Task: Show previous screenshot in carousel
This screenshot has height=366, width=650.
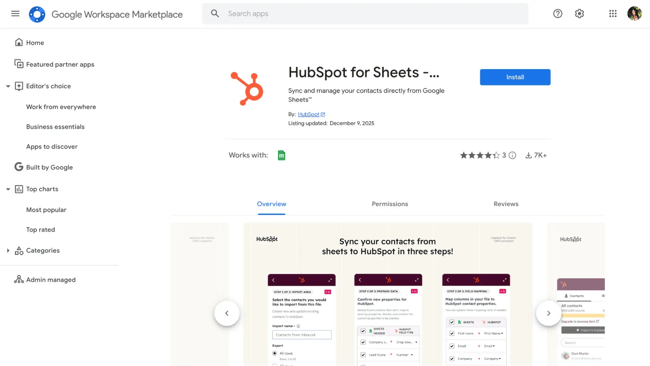Action: click(227, 313)
